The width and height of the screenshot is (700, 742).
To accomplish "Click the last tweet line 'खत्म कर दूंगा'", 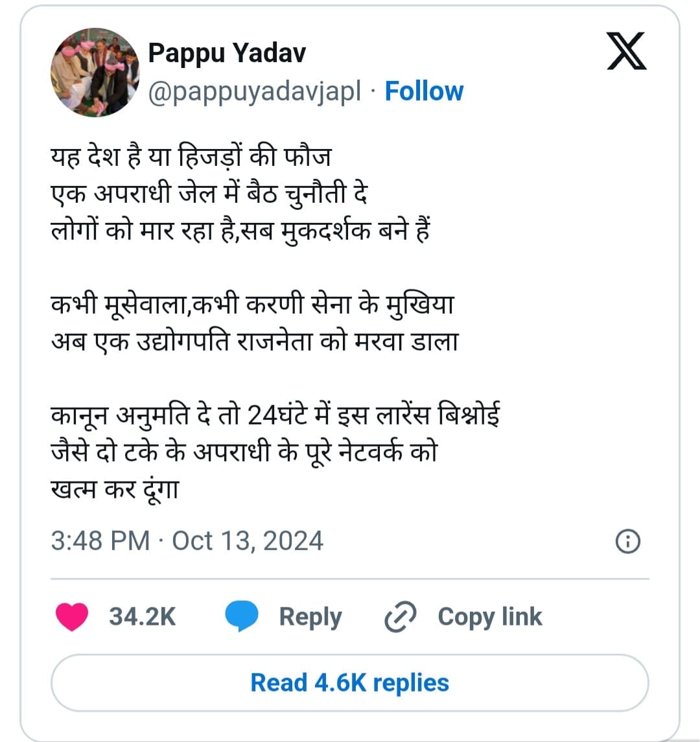I will click(x=114, y=489).
